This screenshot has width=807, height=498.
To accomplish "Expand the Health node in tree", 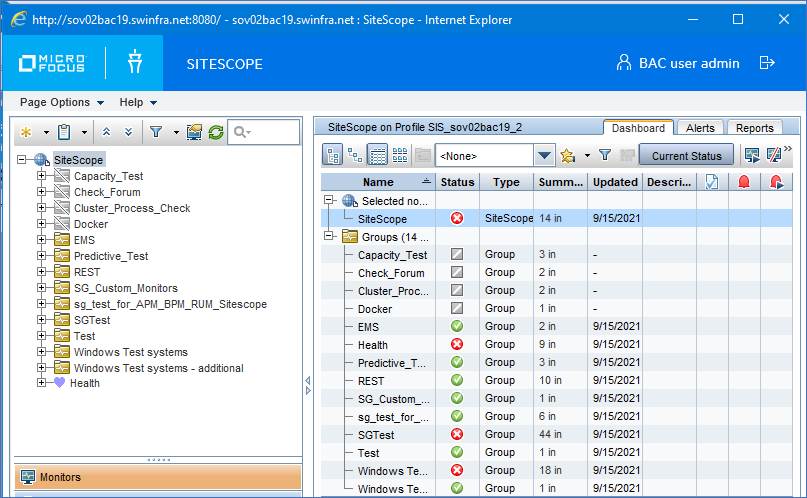I will 42,383.
